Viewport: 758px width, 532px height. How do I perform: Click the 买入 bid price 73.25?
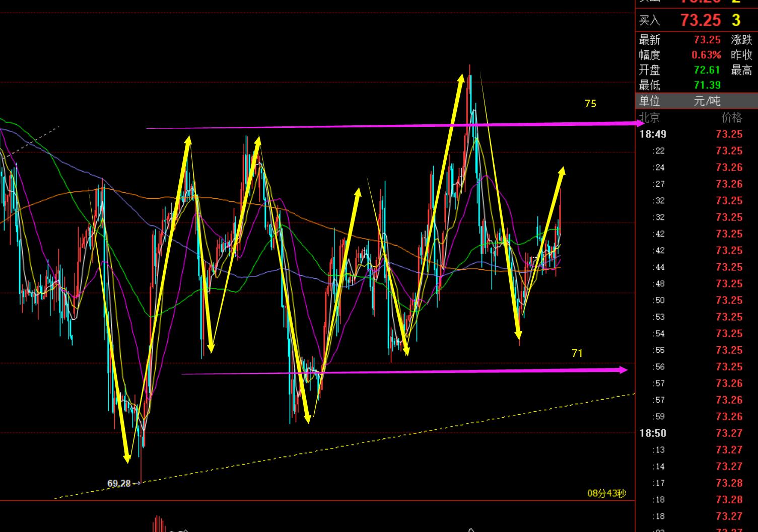click(x=700, y=20)
